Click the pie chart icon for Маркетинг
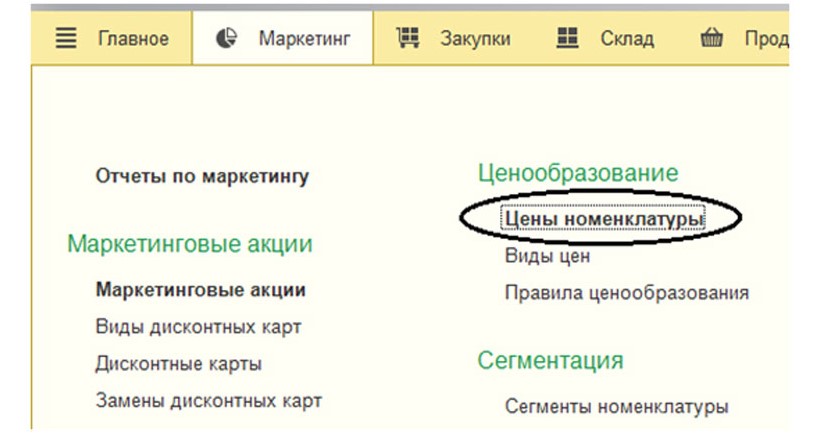Image resolution: width=822 pixels, height=439 pixels. click(226, 39)
